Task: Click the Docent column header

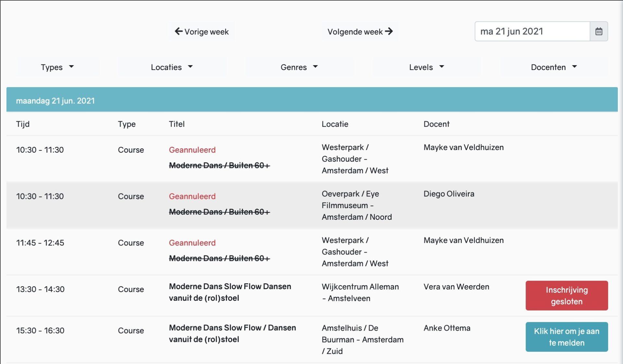Action: [x=436, y=124]
